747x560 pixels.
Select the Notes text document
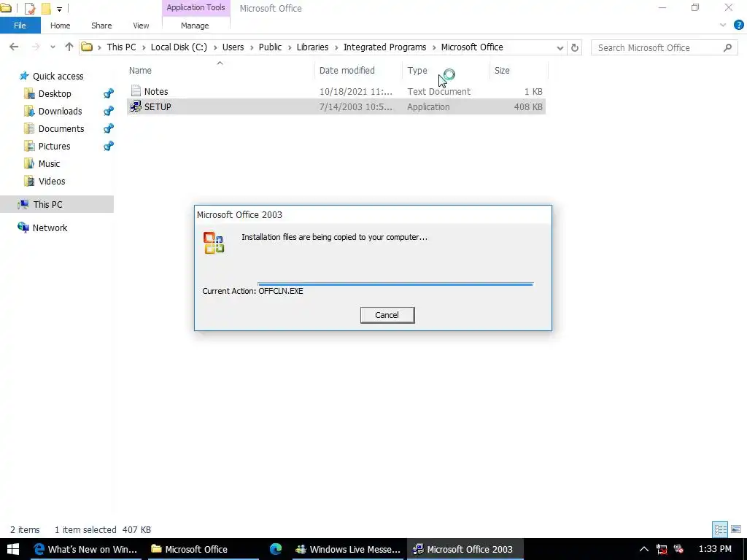click(x=336, y=91)
